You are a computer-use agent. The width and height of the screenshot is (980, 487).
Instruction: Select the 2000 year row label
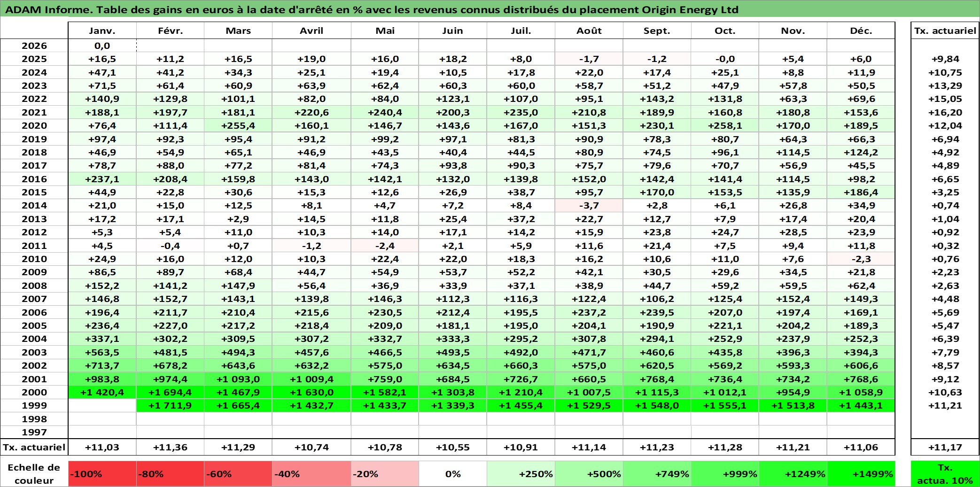pyautogui.click(x=34, y=392)
